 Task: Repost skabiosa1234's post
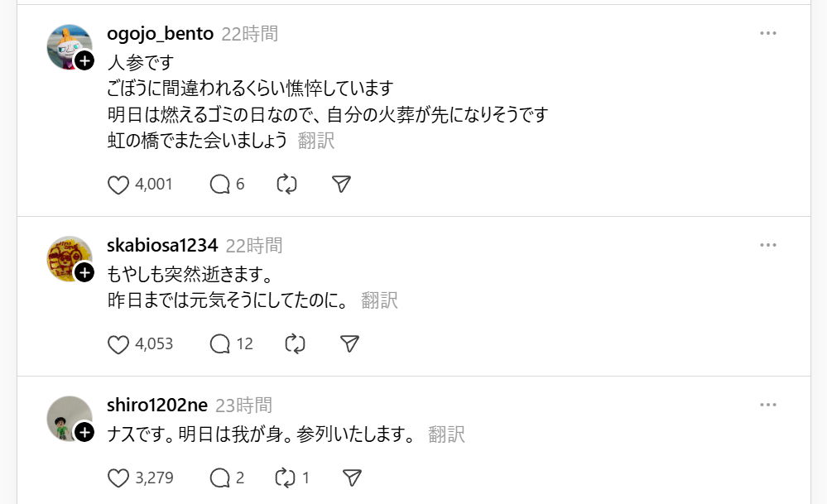click(295, 343)
